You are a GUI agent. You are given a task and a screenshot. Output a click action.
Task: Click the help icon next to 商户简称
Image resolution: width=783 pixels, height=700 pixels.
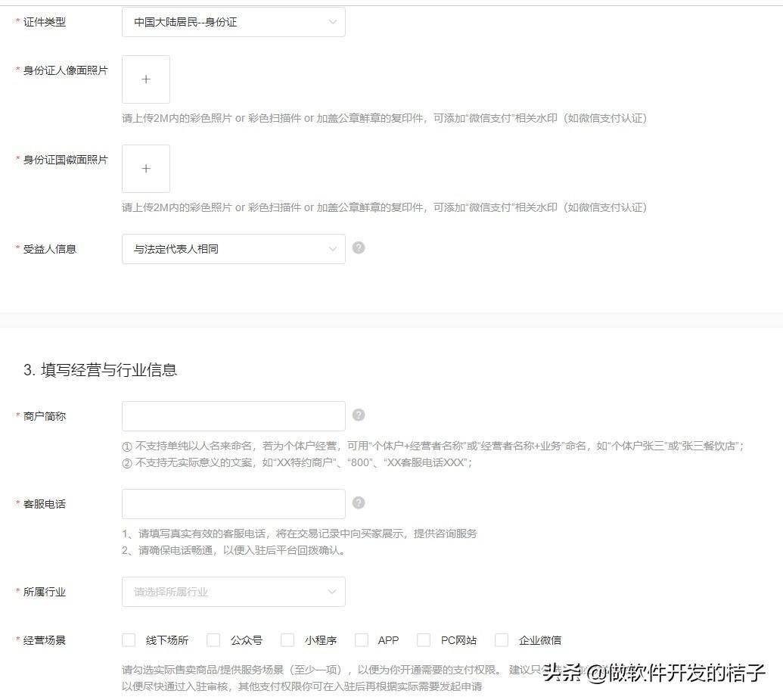tap(359, 415)
